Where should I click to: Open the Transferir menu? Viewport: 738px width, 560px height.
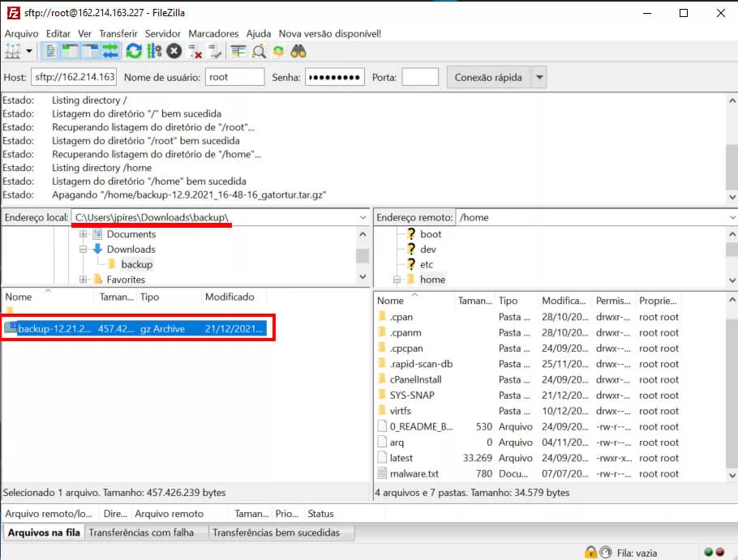coord(118,33)
